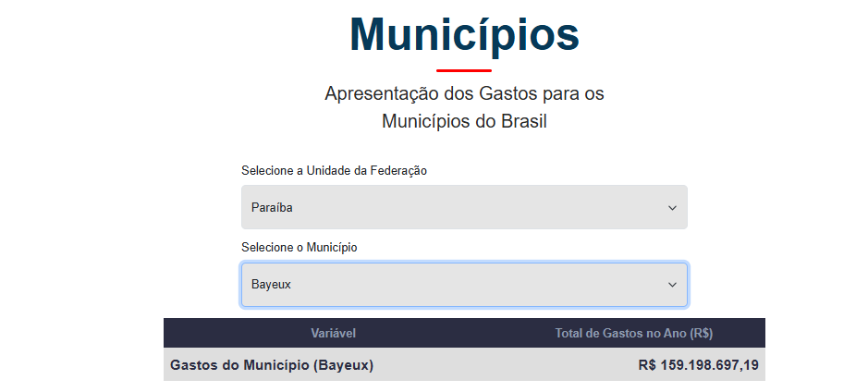Click the "Municípios do Brasil" subtitle line
Image resolution: width=868 pixels, height=392 pixels.
(x=464, y=121)
